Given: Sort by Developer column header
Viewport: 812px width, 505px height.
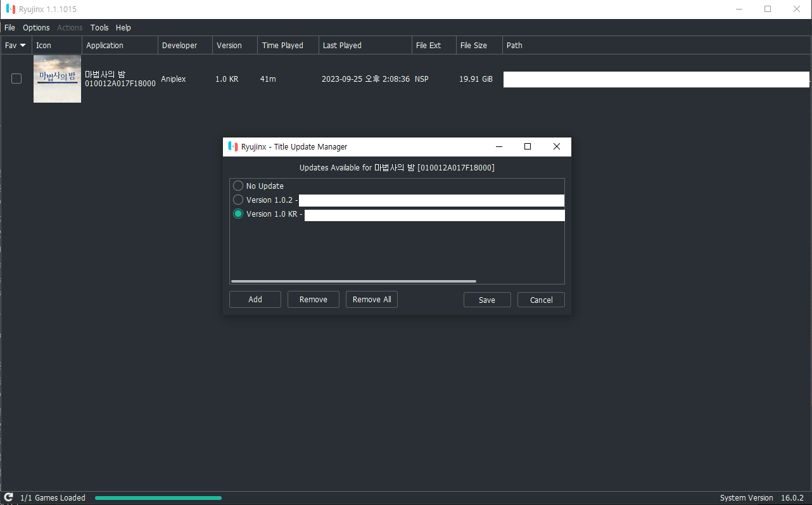Looking at the screenshot, I should pos(185,46).
